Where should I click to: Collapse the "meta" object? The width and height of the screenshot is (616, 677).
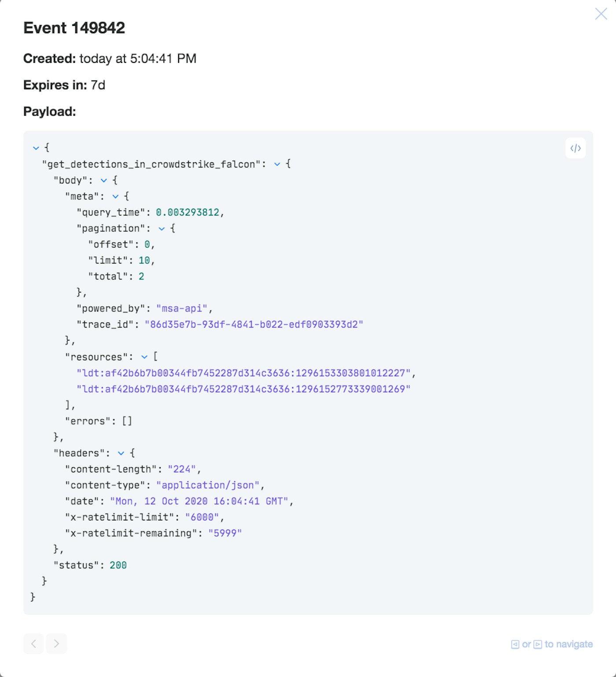point(115,196)
